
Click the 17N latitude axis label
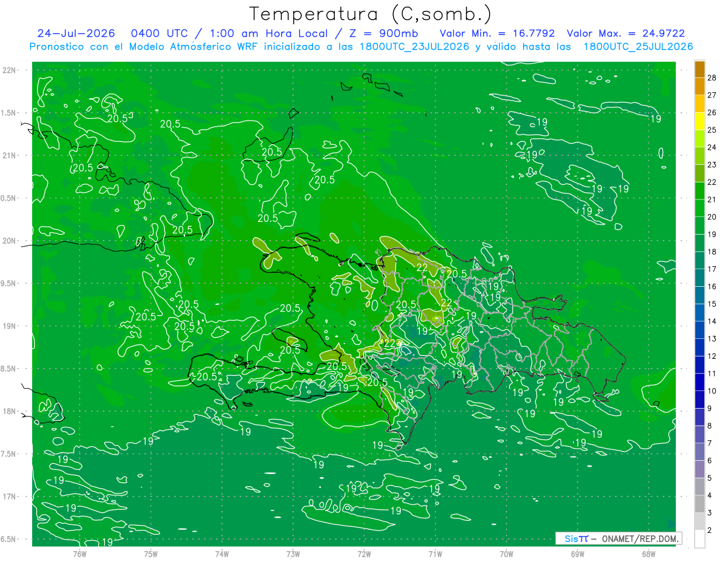tap(9, 497)
